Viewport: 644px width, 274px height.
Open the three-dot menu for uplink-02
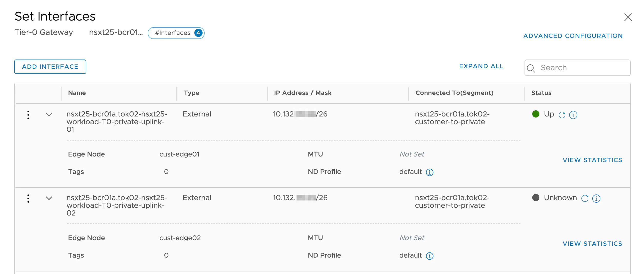[28, 198]
